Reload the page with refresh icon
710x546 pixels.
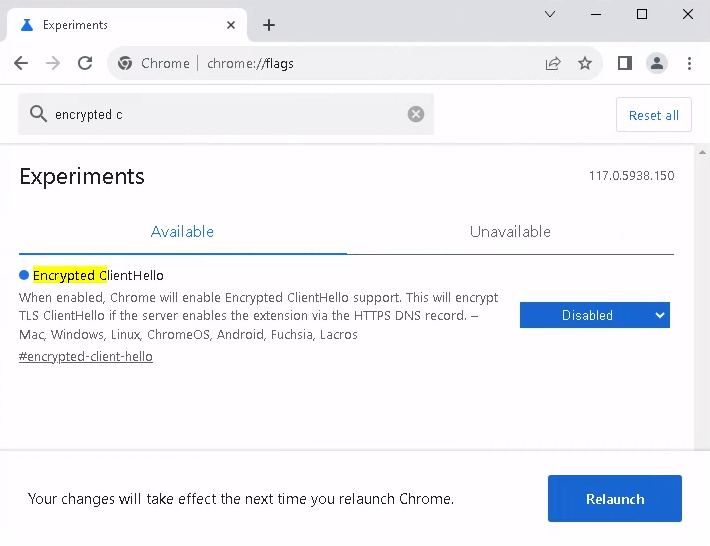click(85, 63)
